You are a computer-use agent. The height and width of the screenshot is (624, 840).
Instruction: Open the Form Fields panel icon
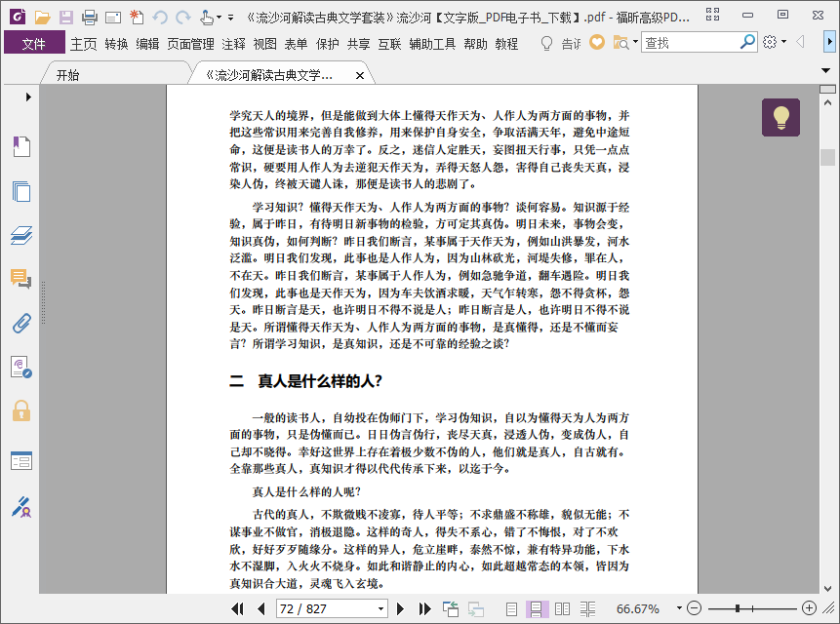point(21,461)
